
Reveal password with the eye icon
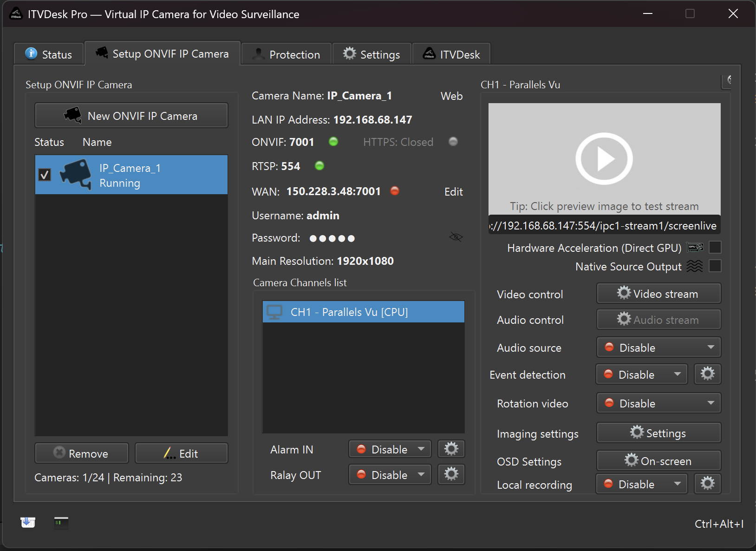(x=456, y=237)
